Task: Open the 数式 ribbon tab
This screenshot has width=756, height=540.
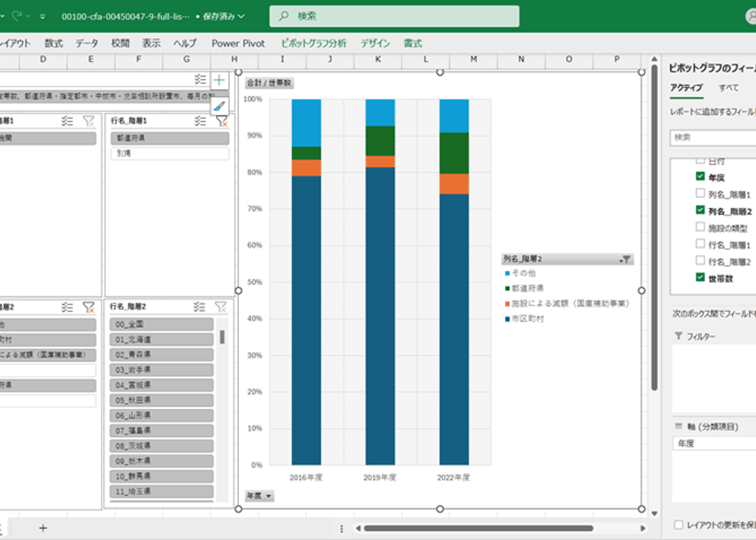Action: pyautogui.click(x=53, y=43)
